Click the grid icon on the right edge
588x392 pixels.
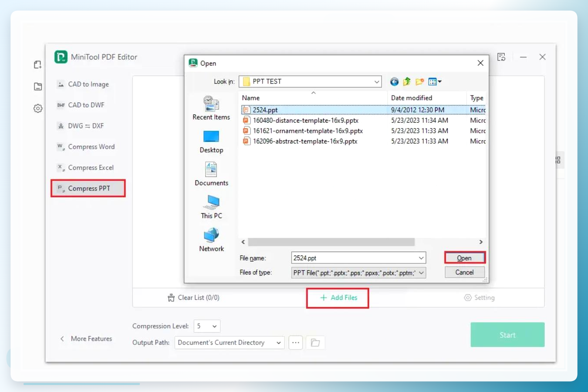pyautogui.click(x=558, y=160)
